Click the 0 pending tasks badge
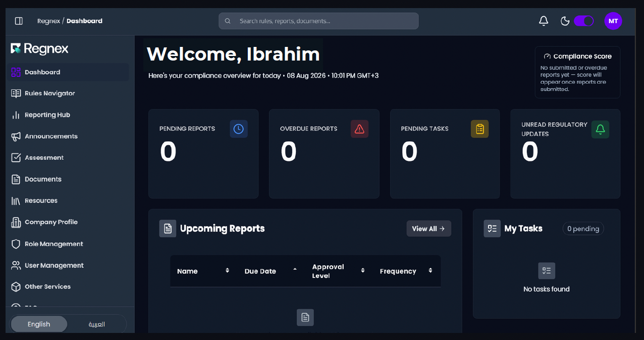 pos(583,229)
